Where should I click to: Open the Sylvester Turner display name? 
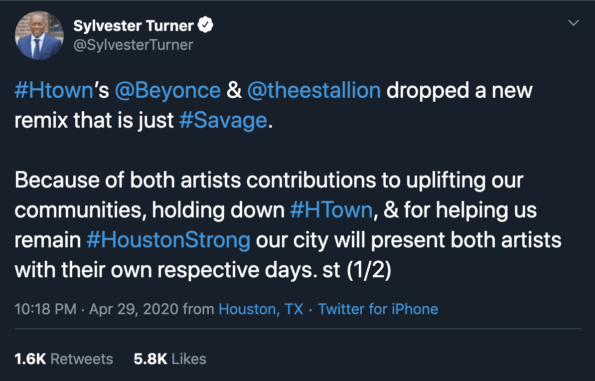pyautogui.click(x=133, y=26)
